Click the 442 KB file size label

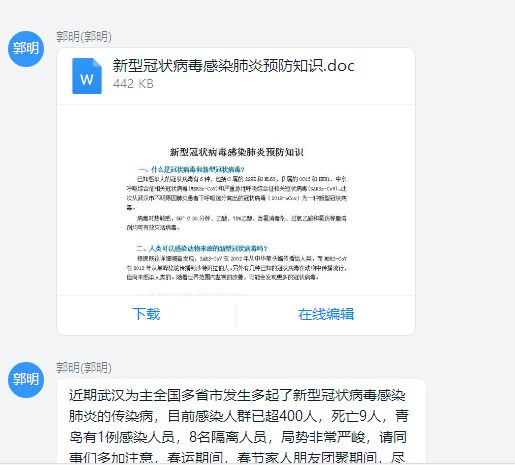(x=133, y=84)
